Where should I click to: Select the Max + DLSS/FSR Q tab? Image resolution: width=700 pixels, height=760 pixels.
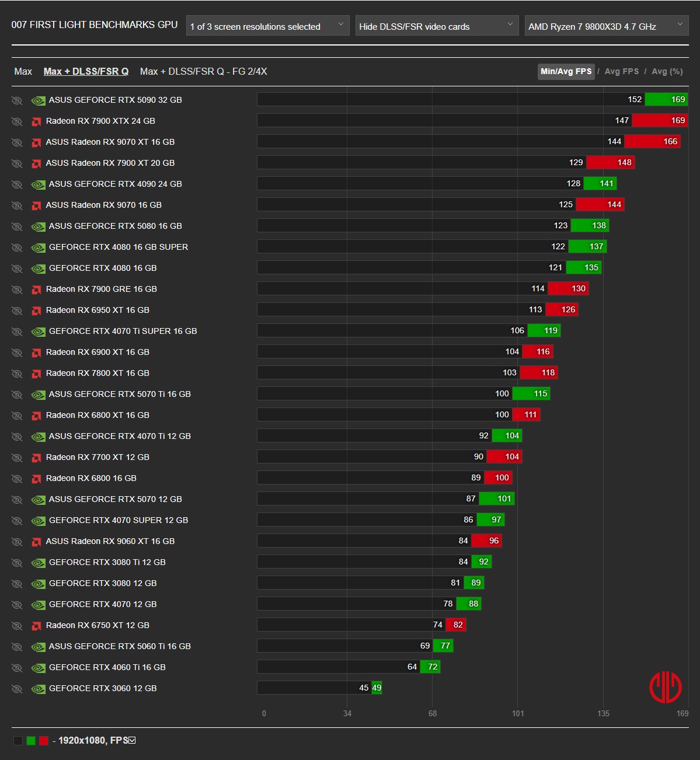point(86,71)
